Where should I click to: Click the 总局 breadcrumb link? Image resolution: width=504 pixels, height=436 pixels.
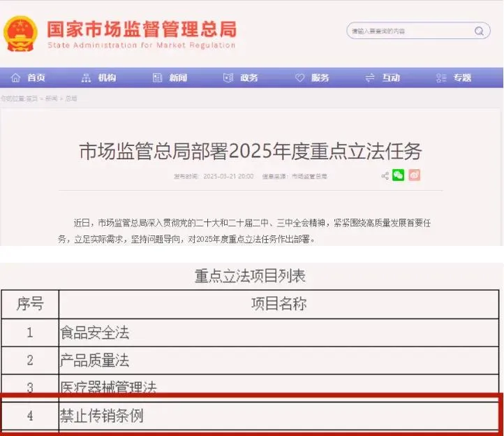pyautogui.click(x=71, y=99)
